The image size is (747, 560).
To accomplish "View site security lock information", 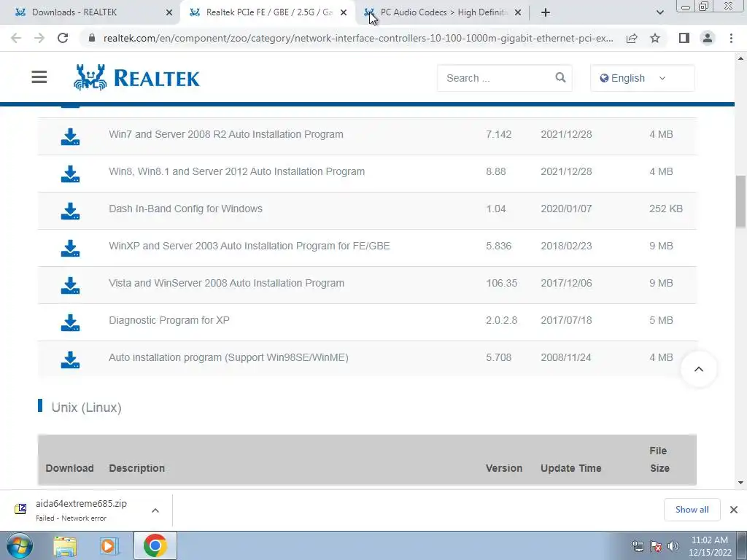I will 92,38.
